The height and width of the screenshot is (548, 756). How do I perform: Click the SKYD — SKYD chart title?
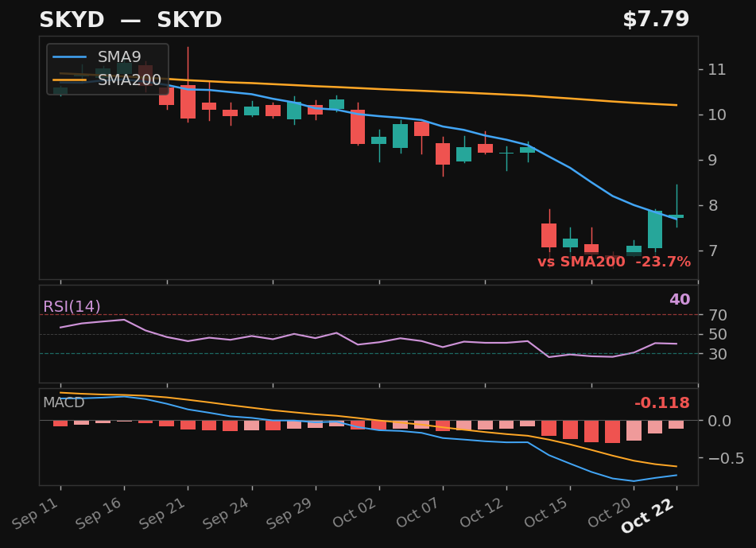pyautogui.click(x=130, y=20)
